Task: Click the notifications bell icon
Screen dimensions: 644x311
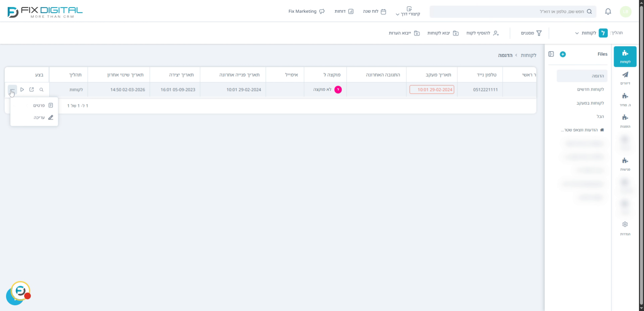Action: 608,12
